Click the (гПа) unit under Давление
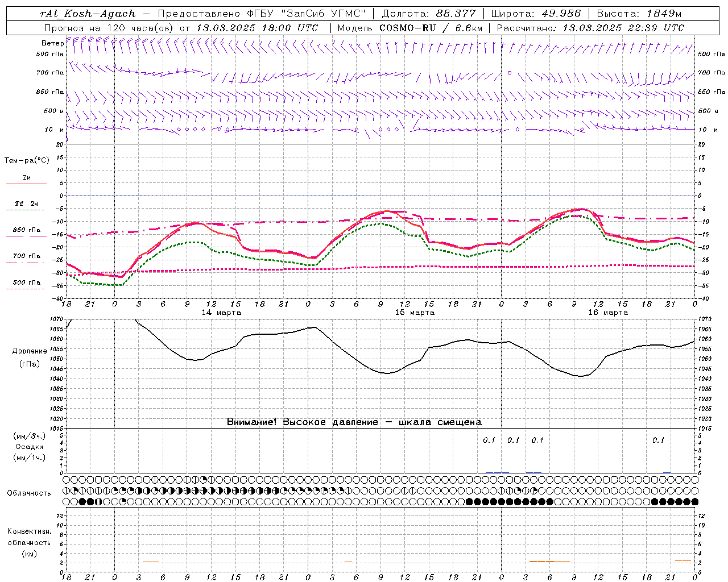 (x=30, y=364)
